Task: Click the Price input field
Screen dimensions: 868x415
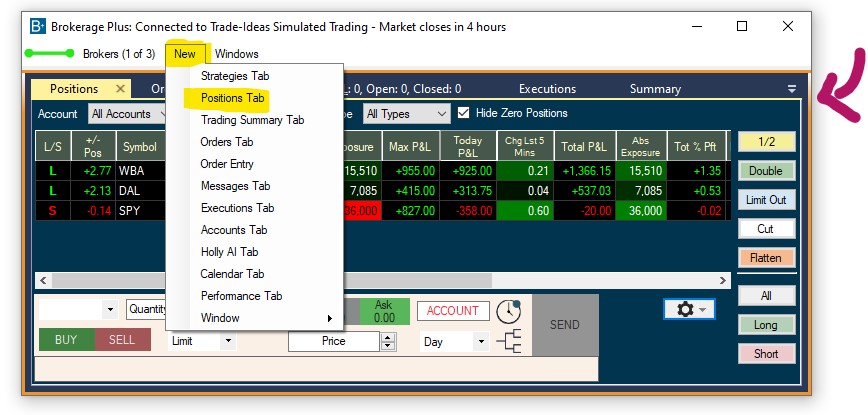Action: 334,341
